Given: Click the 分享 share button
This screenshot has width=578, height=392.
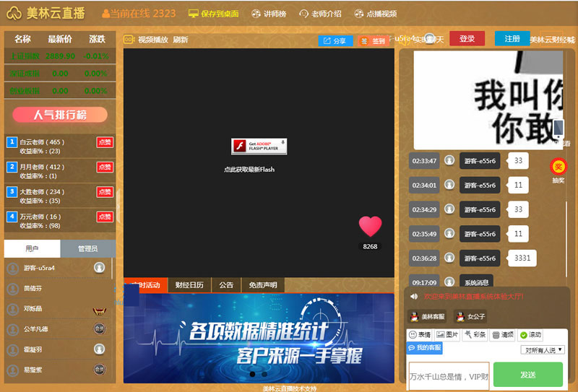Looking at the screenshot, I should pos(335,41).
